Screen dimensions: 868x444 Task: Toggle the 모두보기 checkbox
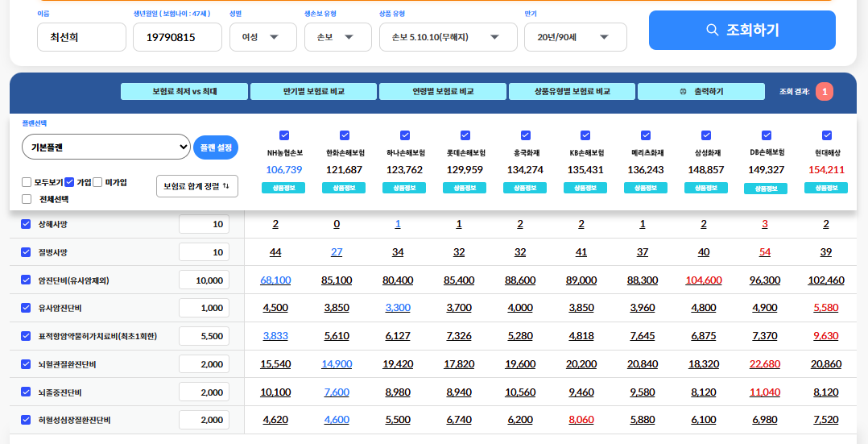[27, 182]
